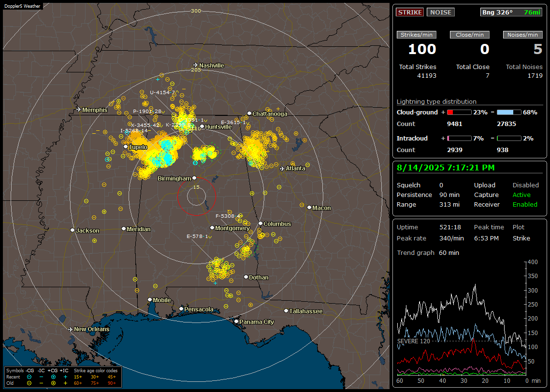The width and height of the screenshot is (550, 392).
Task: Click the Upload status Disabled
Action: click(x=525, y=185)
